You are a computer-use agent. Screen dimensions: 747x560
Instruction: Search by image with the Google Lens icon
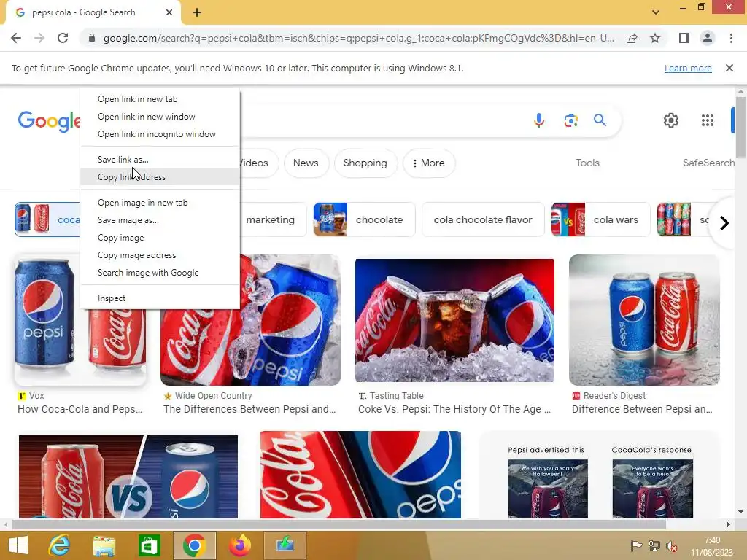[570, 120]
